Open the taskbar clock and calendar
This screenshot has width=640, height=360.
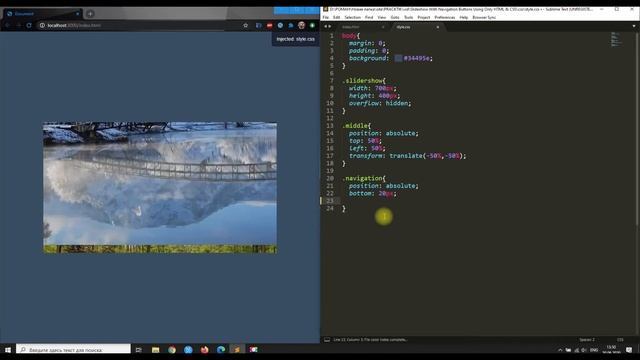pyautogui.click(x=611, y=350)
